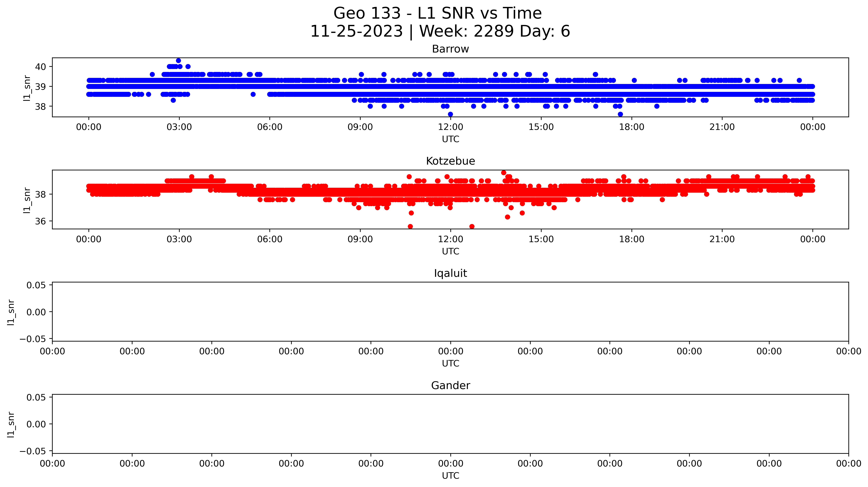Click the '36' y-axis tick on Kotzebue plot
Screen dimensions: 868x487
click(41, 221)
